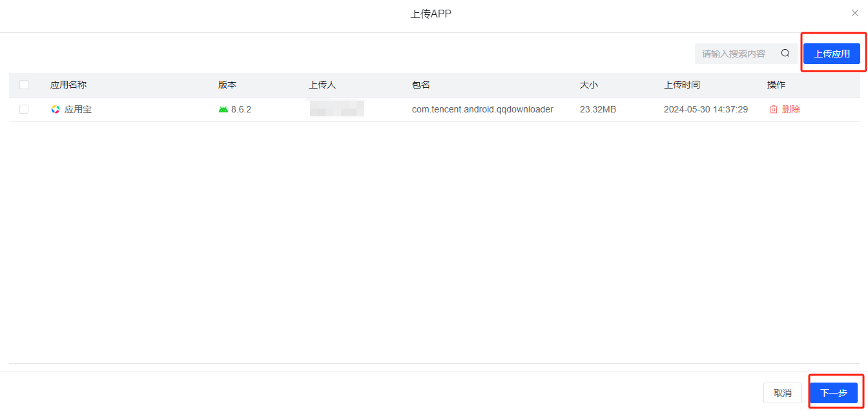Click the 包名 column header

click(421, 85)
